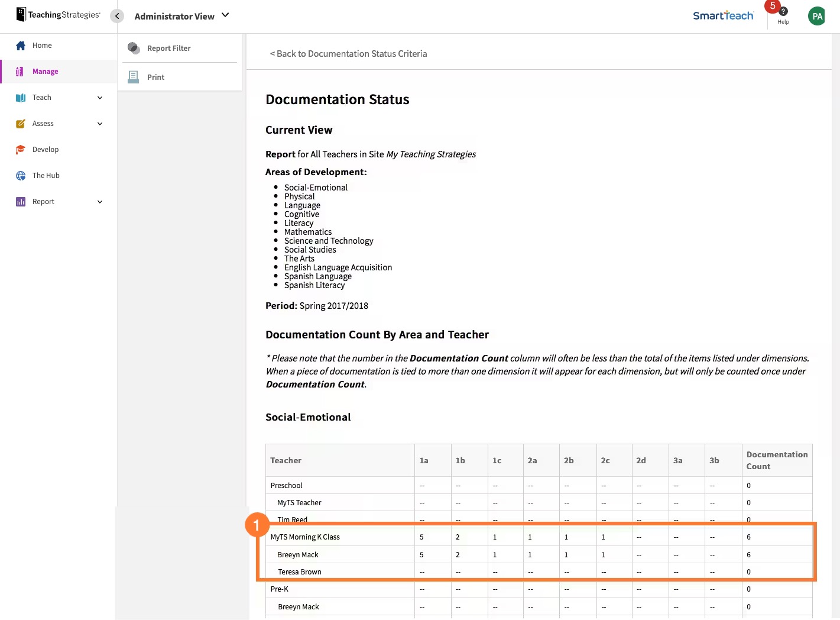Collapse the sidebar with the left chevron
Screen dimensions: 840x620
(x=116, y=16)
